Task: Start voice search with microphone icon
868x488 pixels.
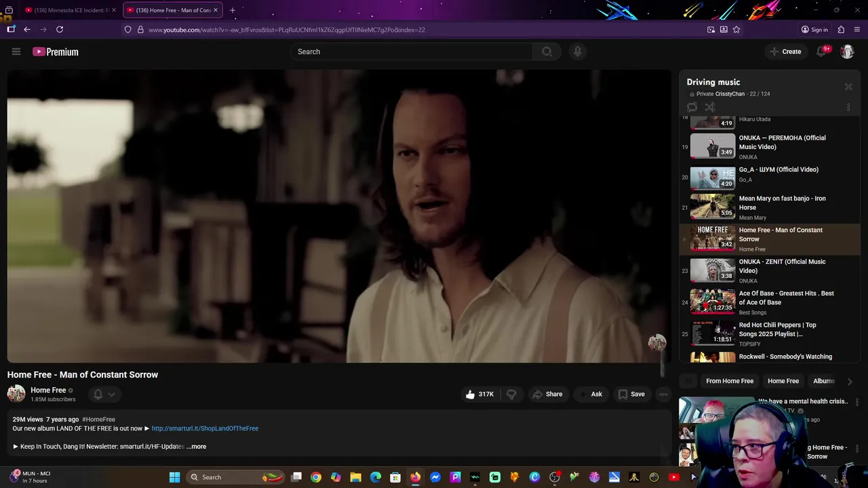Action: coord(577,52)
